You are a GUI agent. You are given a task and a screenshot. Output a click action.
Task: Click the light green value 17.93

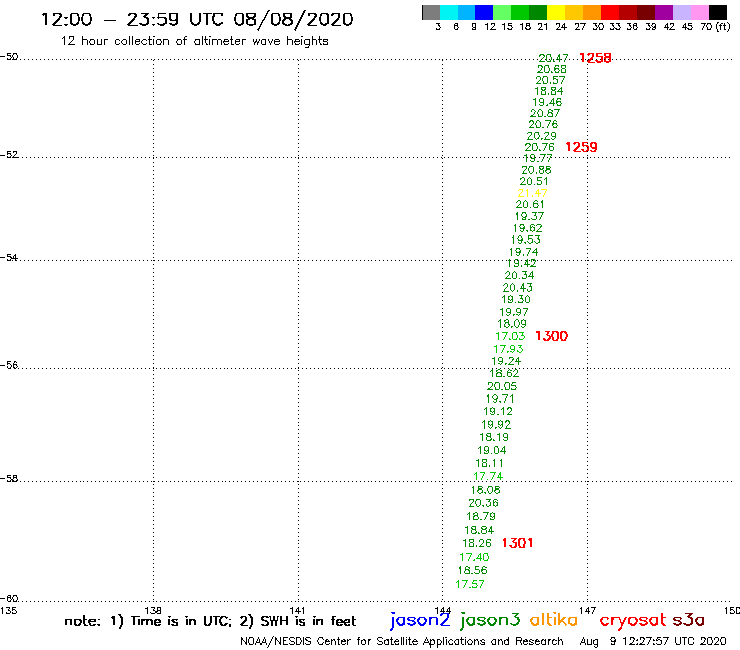click(508, 349)
